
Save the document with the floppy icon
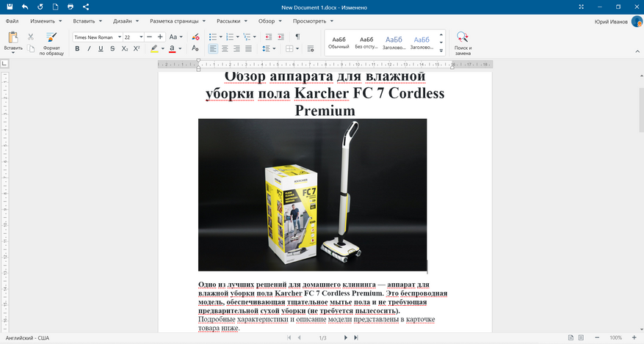10,7
